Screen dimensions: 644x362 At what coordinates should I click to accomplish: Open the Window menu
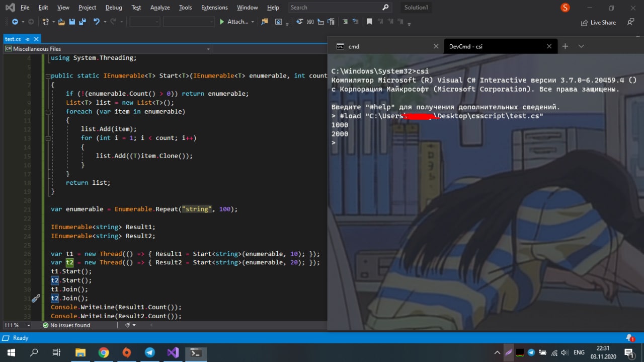click(x=247, y=8)
